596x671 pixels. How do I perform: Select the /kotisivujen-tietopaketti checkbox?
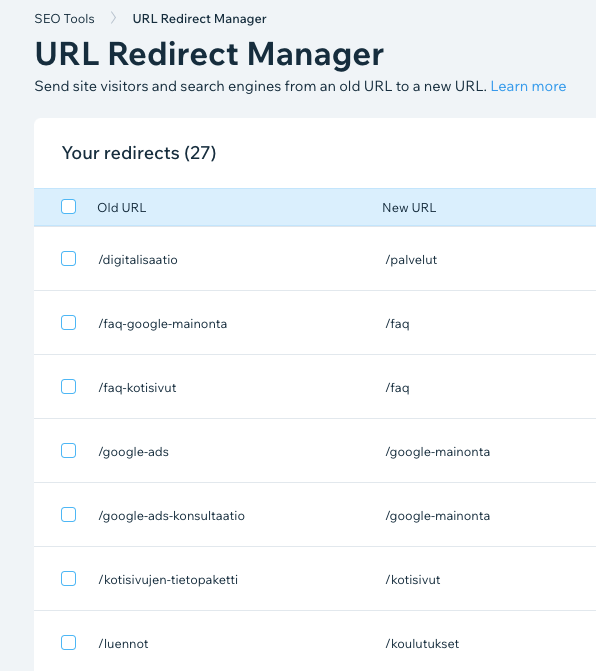[68, 579]
